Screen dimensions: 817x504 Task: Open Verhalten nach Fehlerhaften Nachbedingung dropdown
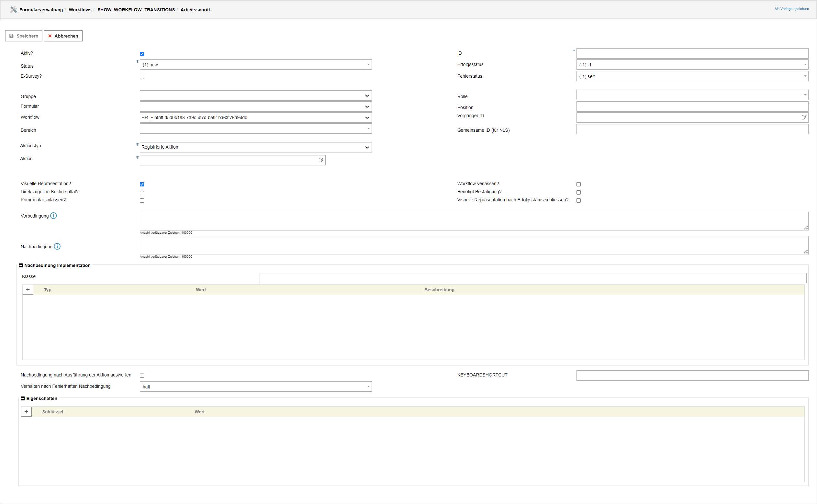click(x=256, y=387)
